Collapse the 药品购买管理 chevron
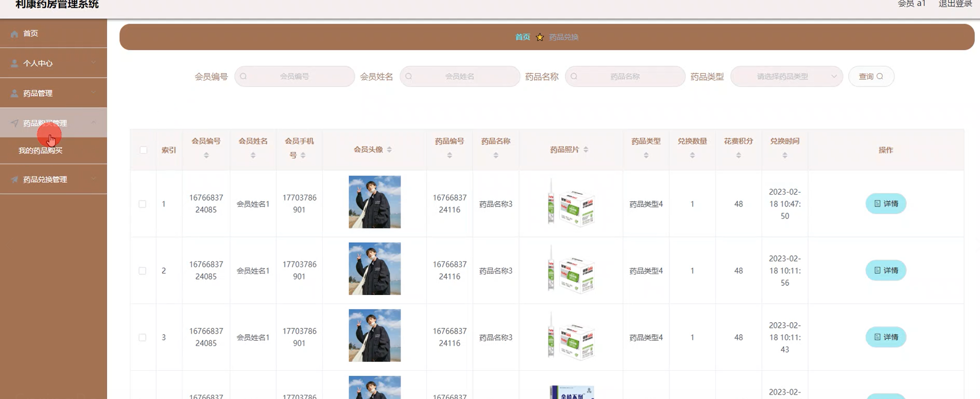The width and height of the screenshot is (980, 399). [93, 123]
